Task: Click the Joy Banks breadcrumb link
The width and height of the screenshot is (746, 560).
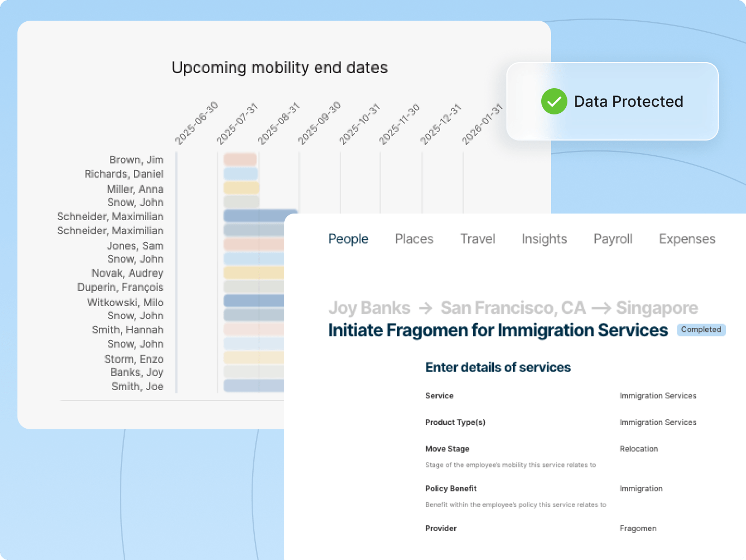Action: pyautogui.click(x=369, y=308)
